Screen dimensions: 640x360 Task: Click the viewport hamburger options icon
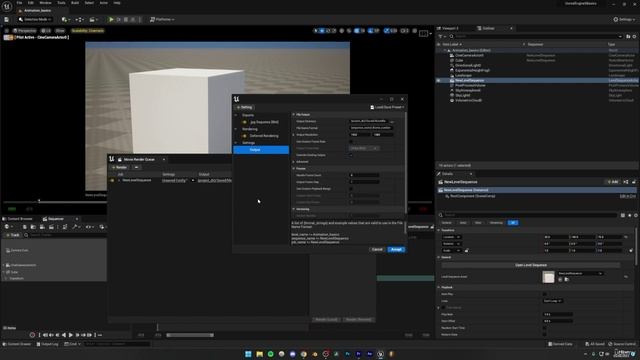coord(7,31)
